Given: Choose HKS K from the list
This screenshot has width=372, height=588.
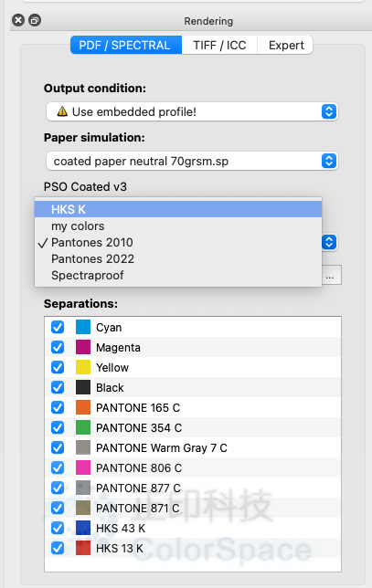Looking at the screenshot, I should pyautogui.click(x=178, y=209).
